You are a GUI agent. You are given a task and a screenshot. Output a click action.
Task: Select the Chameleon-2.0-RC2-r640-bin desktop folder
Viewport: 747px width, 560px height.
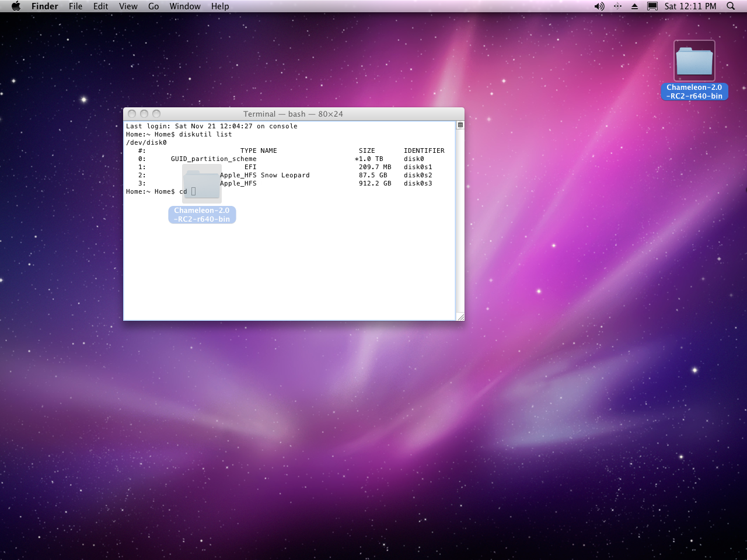[694, 61]
